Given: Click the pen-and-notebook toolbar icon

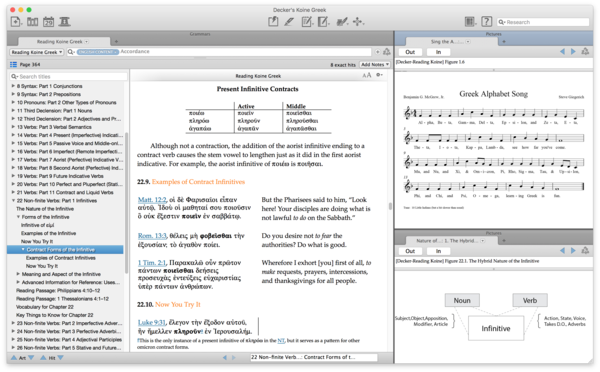Looking at the screenshot, I should click(x=342, y=22).
